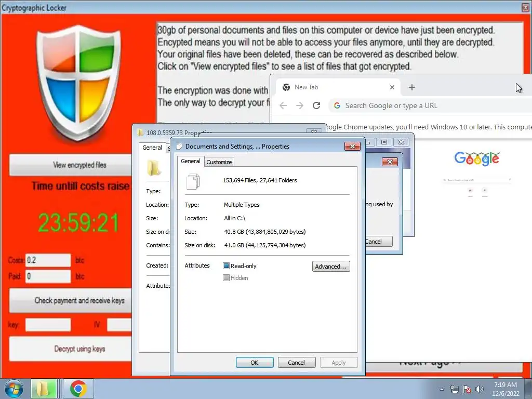
Task: Open Advanced attributes dialog
Action: (331, 267)
